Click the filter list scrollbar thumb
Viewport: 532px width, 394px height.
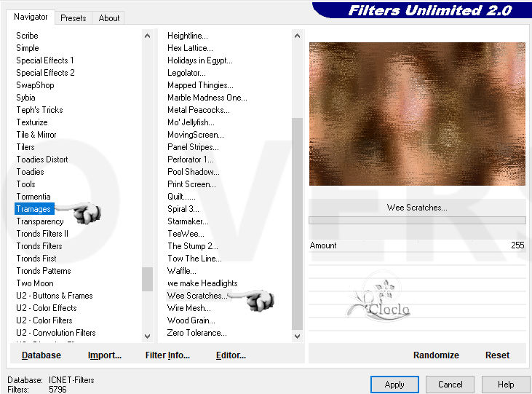[x=297, y=224]
